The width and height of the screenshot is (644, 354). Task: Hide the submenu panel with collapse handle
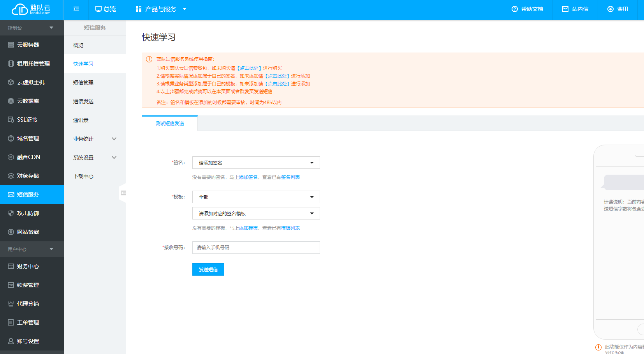[x=123, y=193]
